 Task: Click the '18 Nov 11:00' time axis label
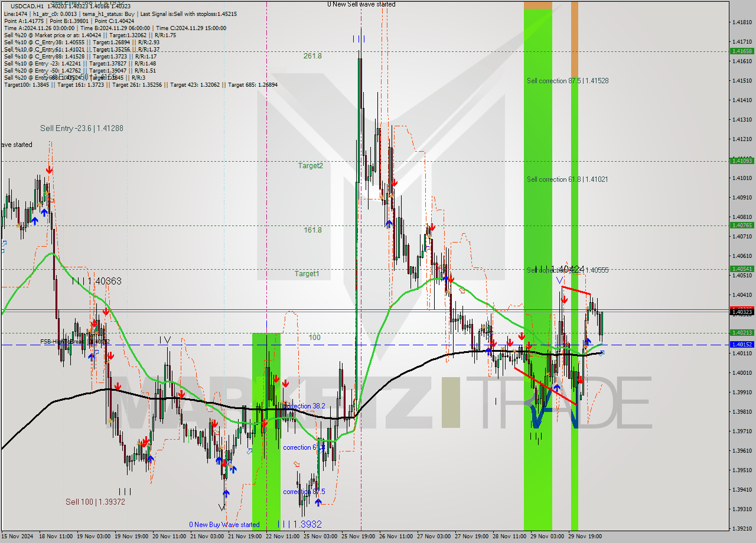(x=57, y=537)
